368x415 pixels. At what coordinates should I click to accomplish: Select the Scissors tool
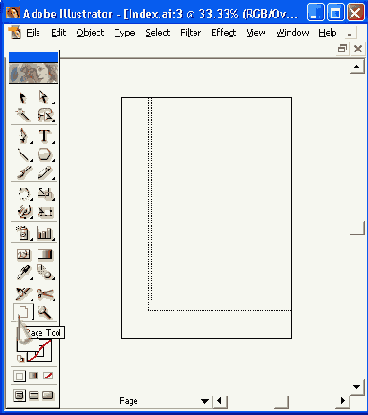click(45, 294)
